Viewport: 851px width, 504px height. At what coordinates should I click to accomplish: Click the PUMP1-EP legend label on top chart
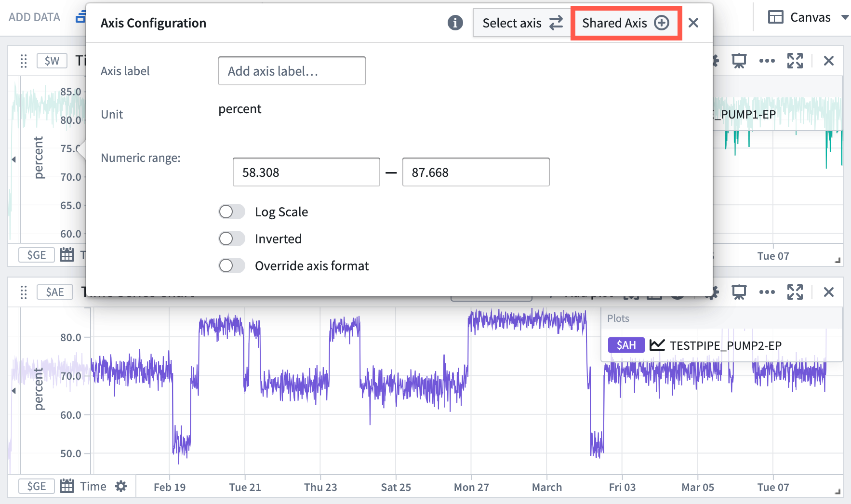744,114
